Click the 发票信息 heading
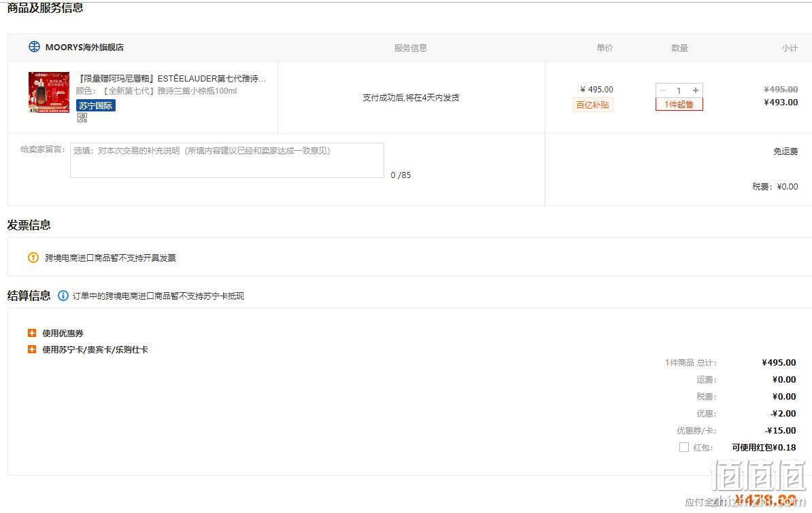Viewport: 812px width, 513px height. click(29, 225)
